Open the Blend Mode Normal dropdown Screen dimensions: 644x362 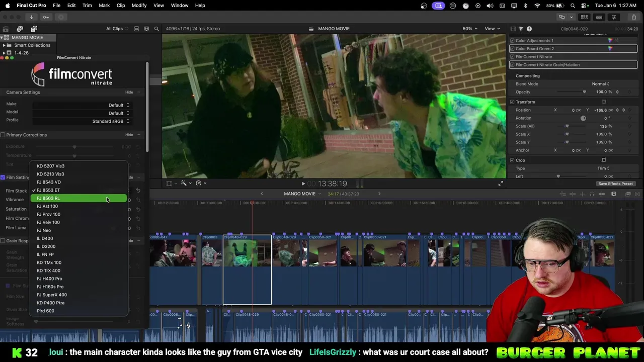[601, 84]
